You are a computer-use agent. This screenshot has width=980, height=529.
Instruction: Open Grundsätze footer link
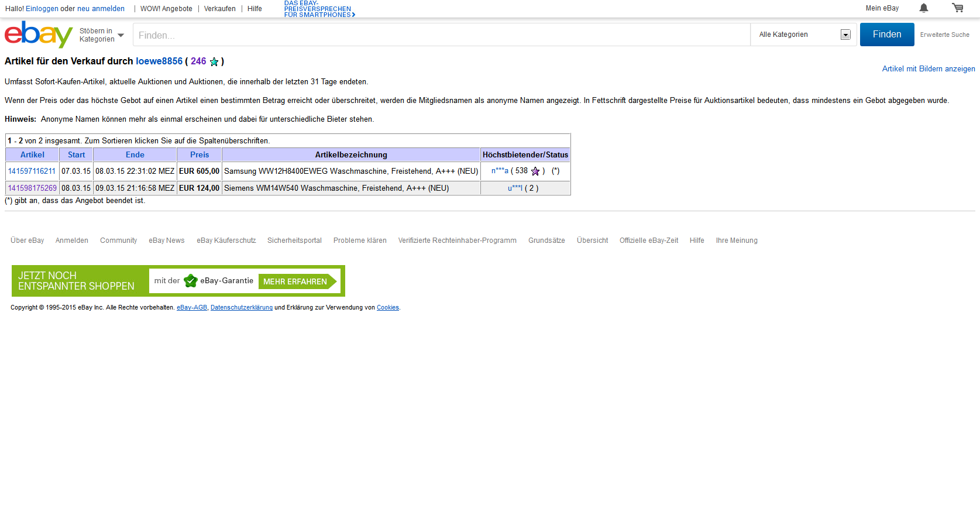[x=546, y=241]
